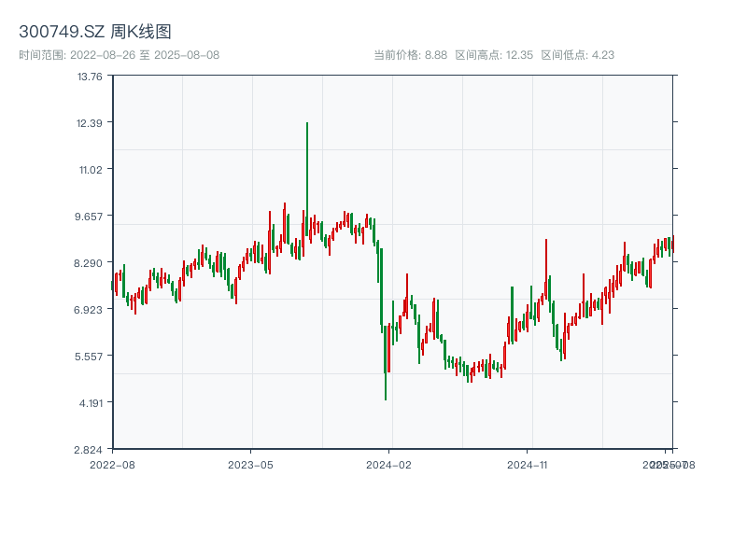Click the 9.657 y-axis label
Image resolution: width=747 pixels, height=560 pixels.
point(90,217)
